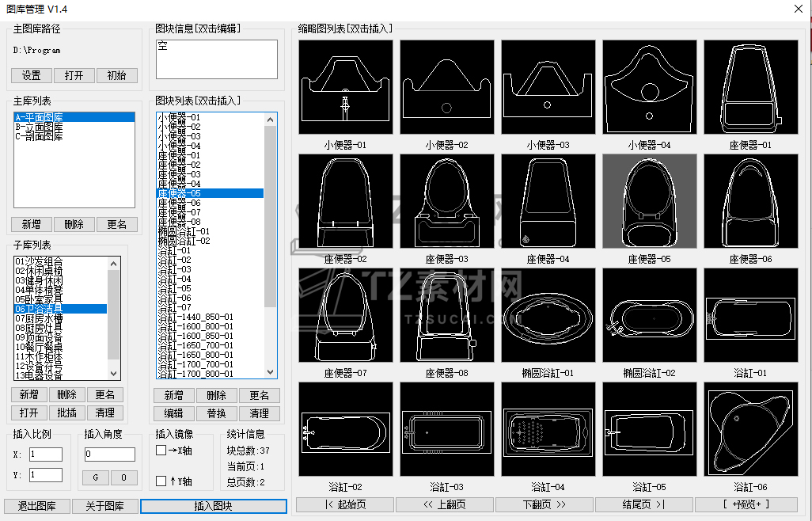The image size is (812, 521).
Task: Select 01沙发组合 in sub-library list
Action: coord(61,261)
